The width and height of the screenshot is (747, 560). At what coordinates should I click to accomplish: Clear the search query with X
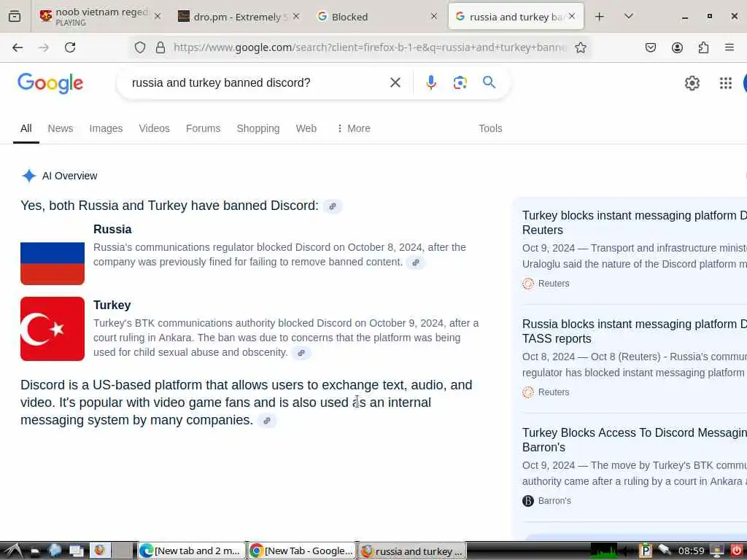click(x=395, y=83)
